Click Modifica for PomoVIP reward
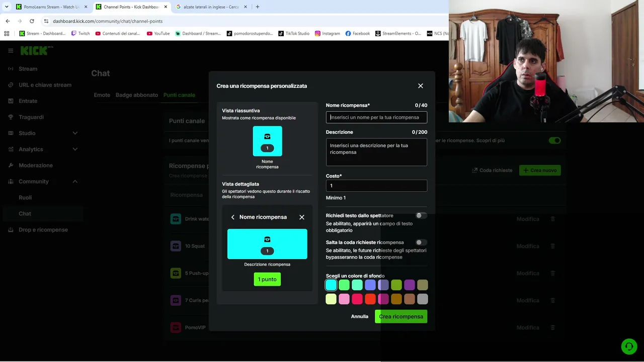644x362 pixels. (528, 328)
